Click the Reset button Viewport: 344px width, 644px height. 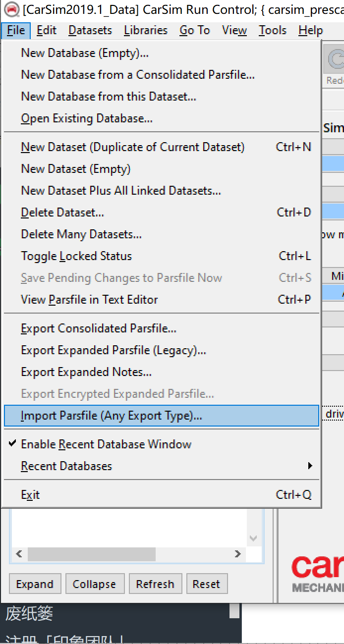206,584
